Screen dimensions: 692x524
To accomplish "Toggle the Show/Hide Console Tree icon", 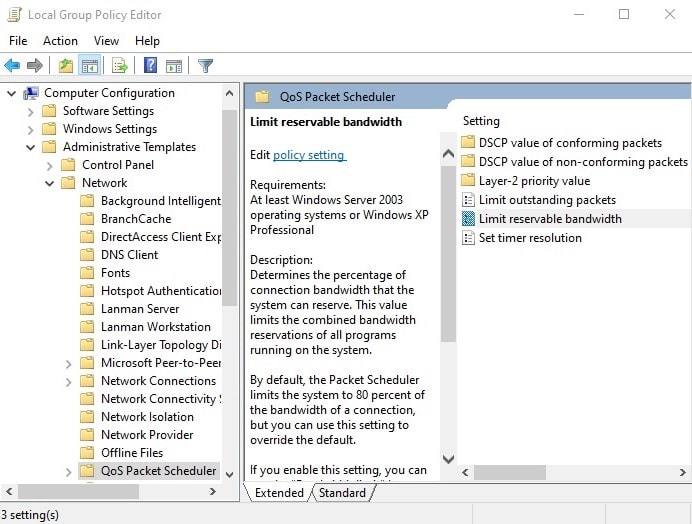I will point(90,66).
